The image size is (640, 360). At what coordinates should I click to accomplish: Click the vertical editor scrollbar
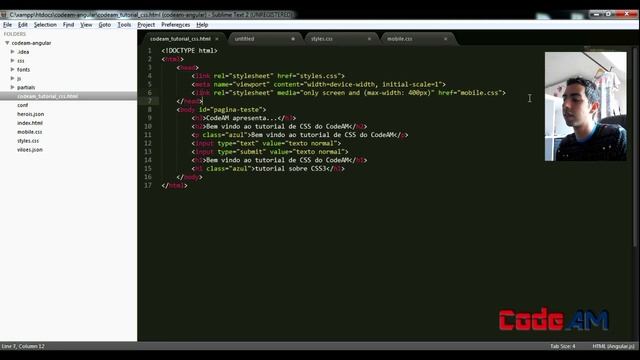pos(635,148)
